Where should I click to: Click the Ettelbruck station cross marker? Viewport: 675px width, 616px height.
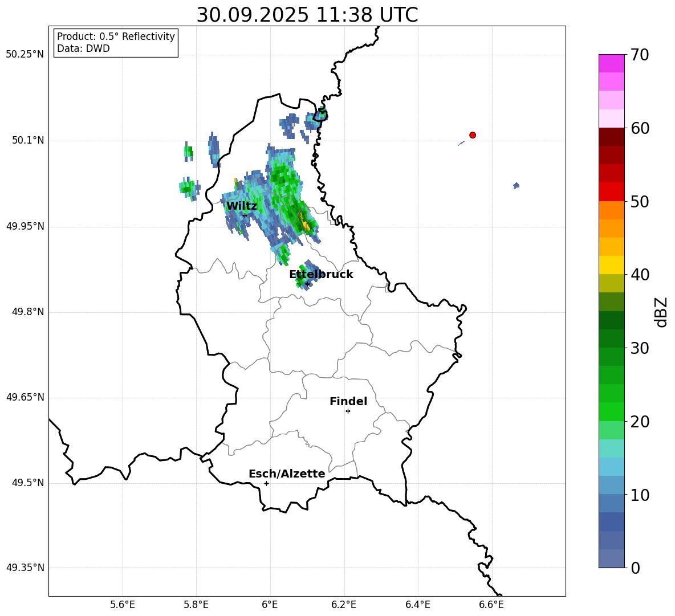pos(307,284)
